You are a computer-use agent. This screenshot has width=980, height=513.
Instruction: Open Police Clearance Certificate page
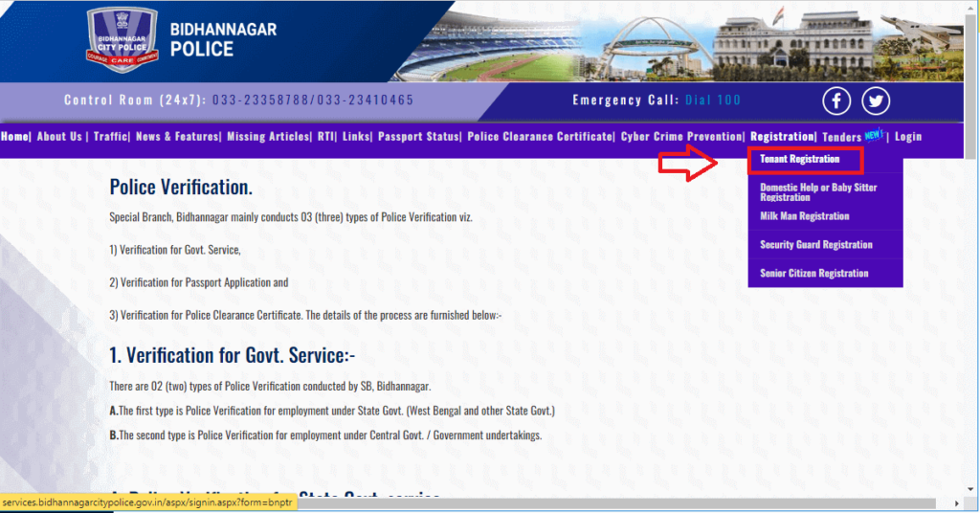click(540, 136)
